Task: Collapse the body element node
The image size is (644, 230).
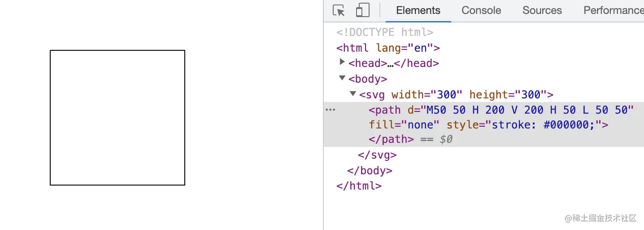Action: pyautogui.click(x=343, y=78)
